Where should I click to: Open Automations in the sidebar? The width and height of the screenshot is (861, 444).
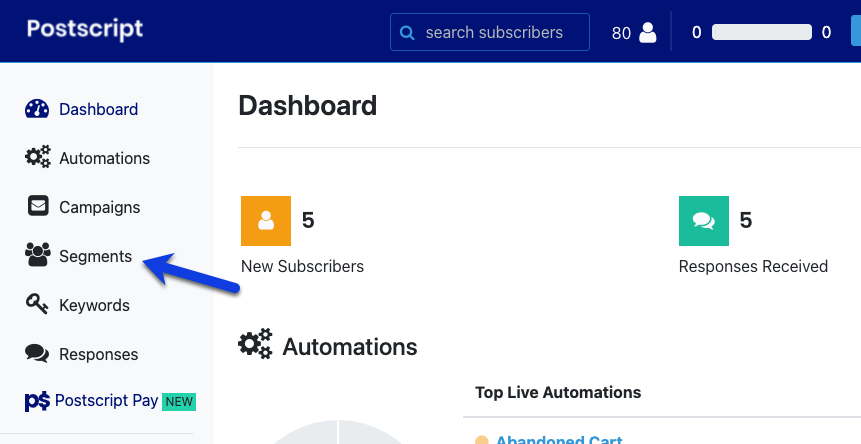104,158
